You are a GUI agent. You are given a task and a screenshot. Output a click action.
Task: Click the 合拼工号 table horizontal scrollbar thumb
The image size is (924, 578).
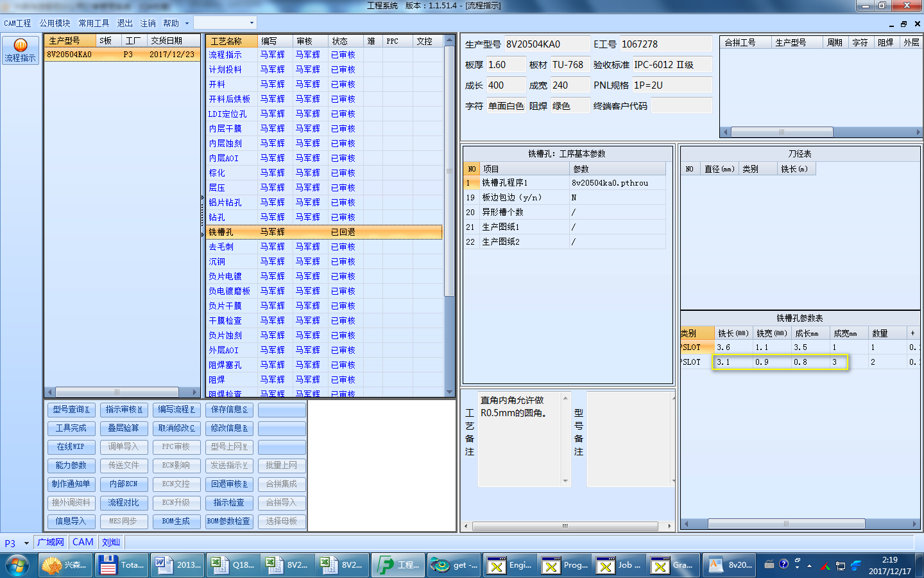(x=782, y=132)
